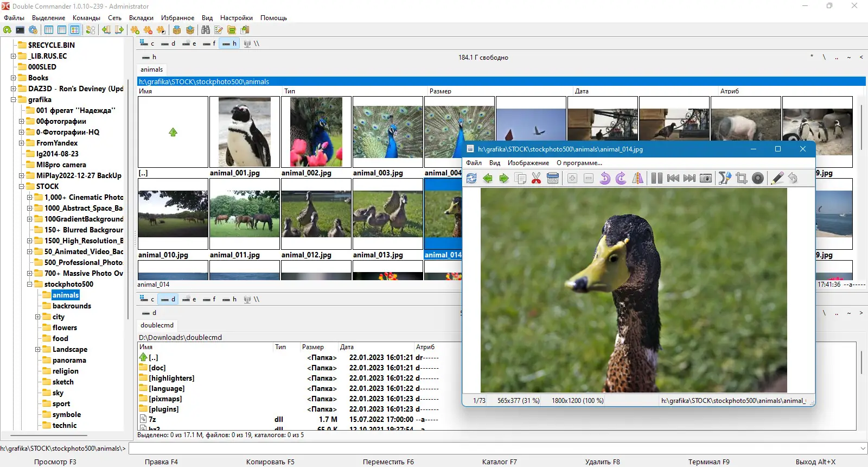Click the Копировать F5 button
Image resolution: width=868 pixels, height=467 pixels.
click(x=270, y=462)
